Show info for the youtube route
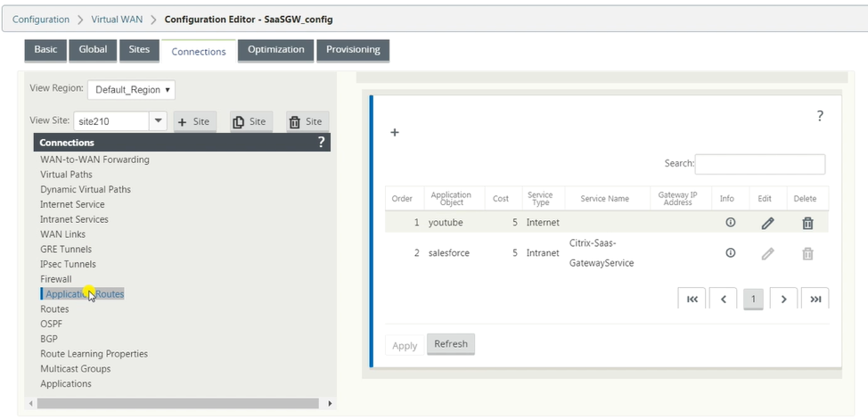The image size is (868, 419). [x=730, y=223]
